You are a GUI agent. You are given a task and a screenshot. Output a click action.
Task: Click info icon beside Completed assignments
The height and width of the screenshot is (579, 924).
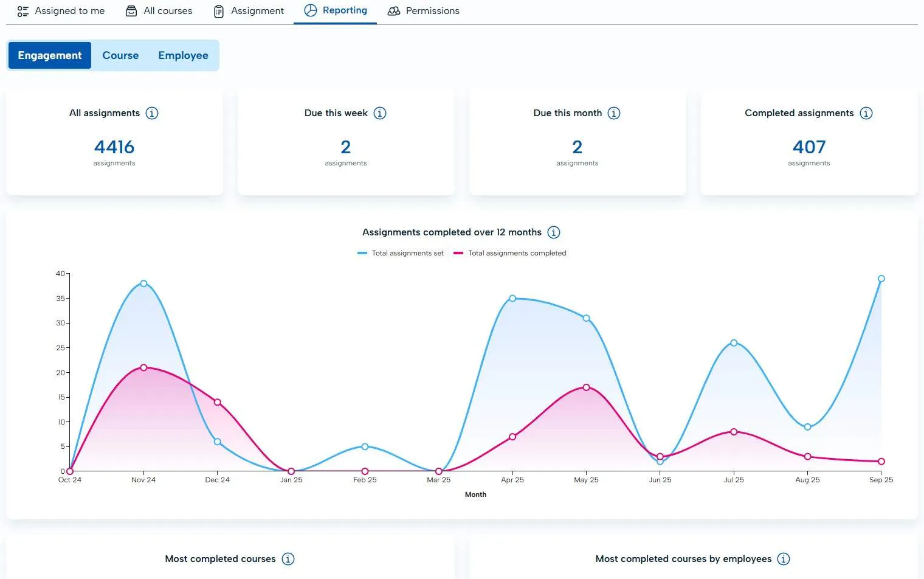(866, 113)
